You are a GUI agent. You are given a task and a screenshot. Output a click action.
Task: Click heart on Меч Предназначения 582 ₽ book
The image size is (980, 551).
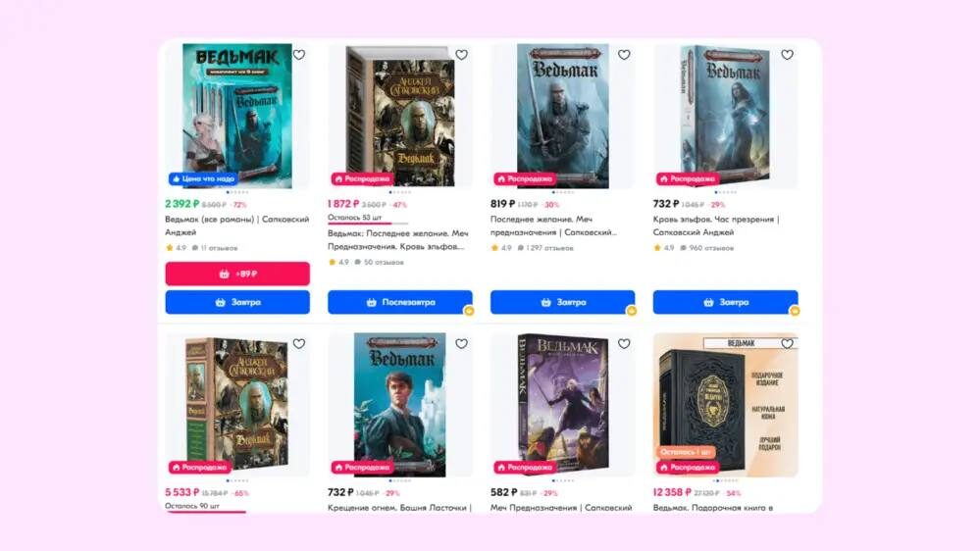[x=624, y=343]
